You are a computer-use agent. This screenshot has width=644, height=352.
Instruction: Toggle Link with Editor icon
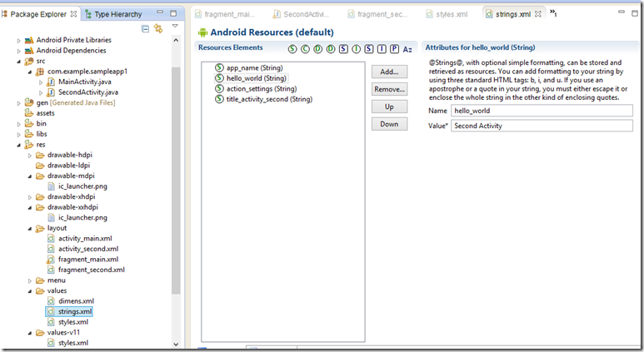(158, 28)
